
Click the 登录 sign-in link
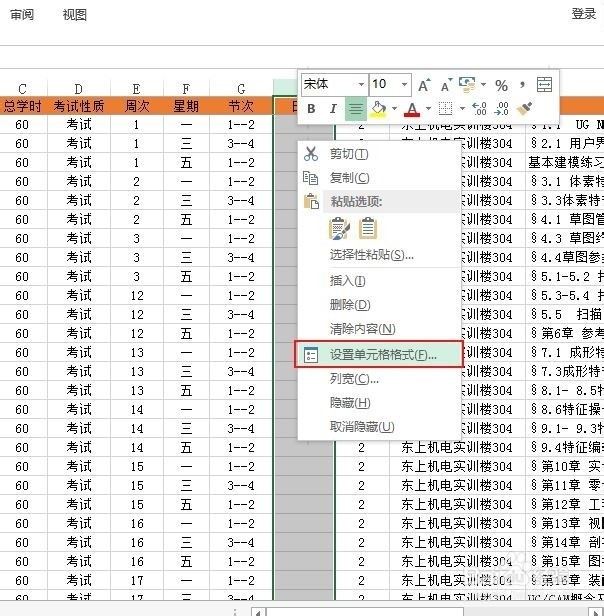584,14
